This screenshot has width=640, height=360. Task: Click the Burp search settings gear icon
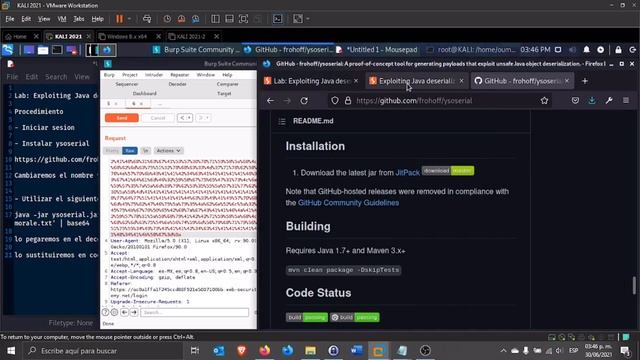(x=114, y=312)
